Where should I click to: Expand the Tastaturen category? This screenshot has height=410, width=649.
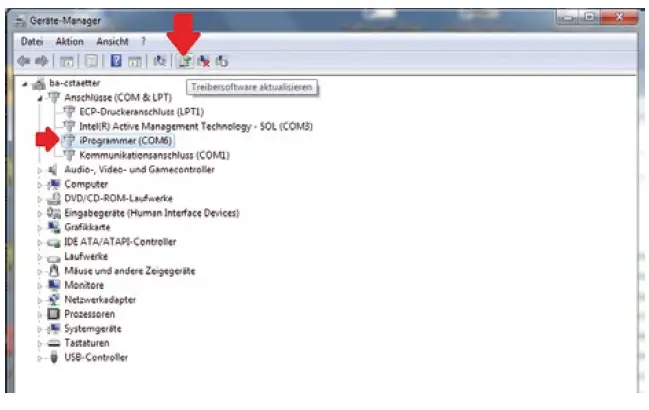[x=40, y=344]
